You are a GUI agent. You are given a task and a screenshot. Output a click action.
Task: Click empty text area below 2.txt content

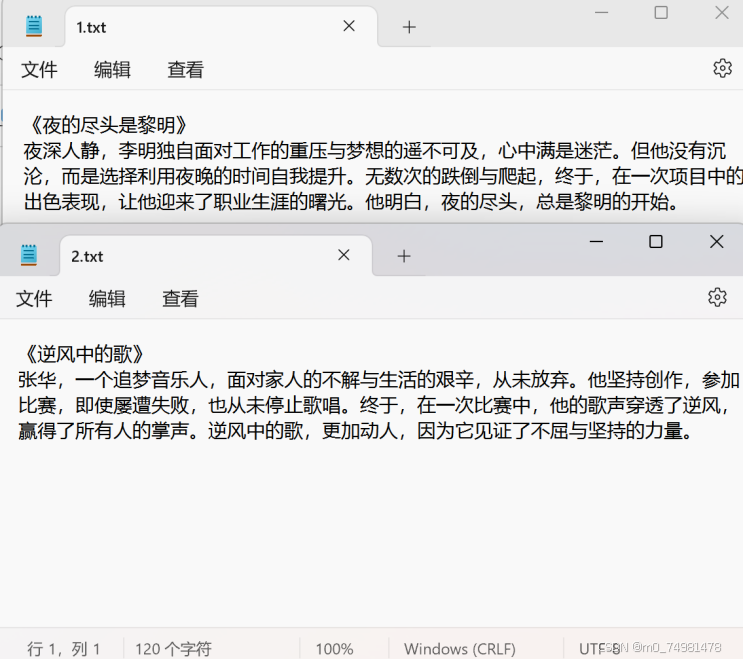pyautogui.click(x=372, y=535)
